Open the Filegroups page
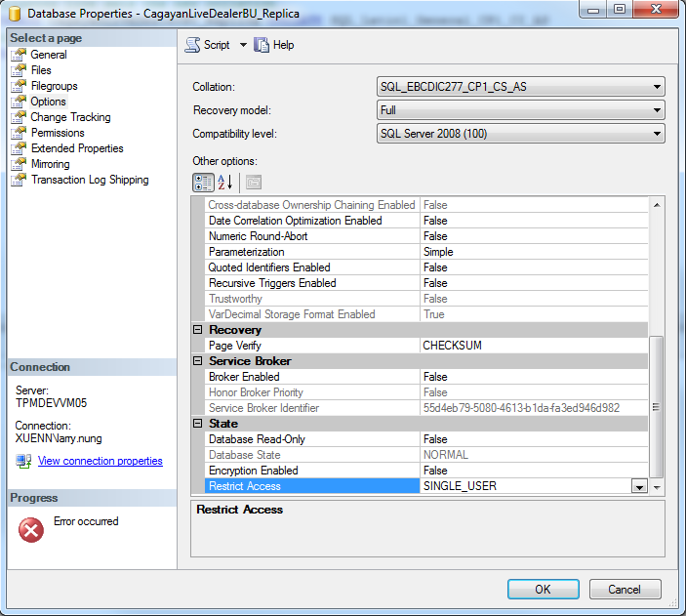 point(55,86)
